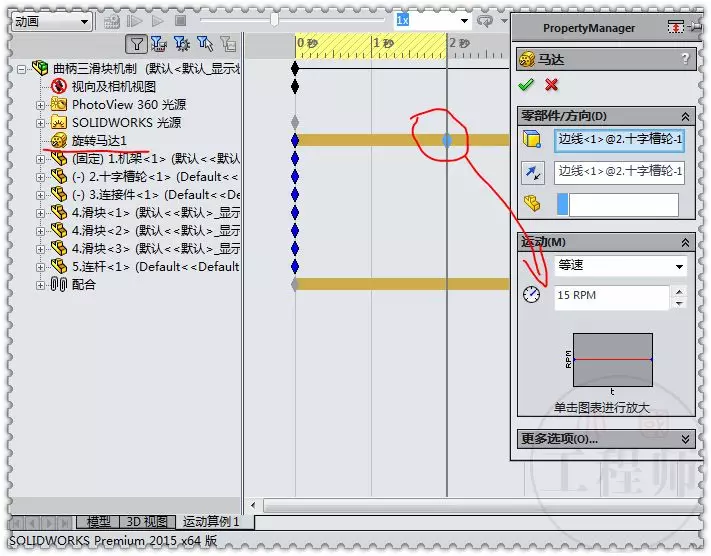Toggle the Filter Results icon
This screenshot has width=711, height=556.
pos(228,44)
